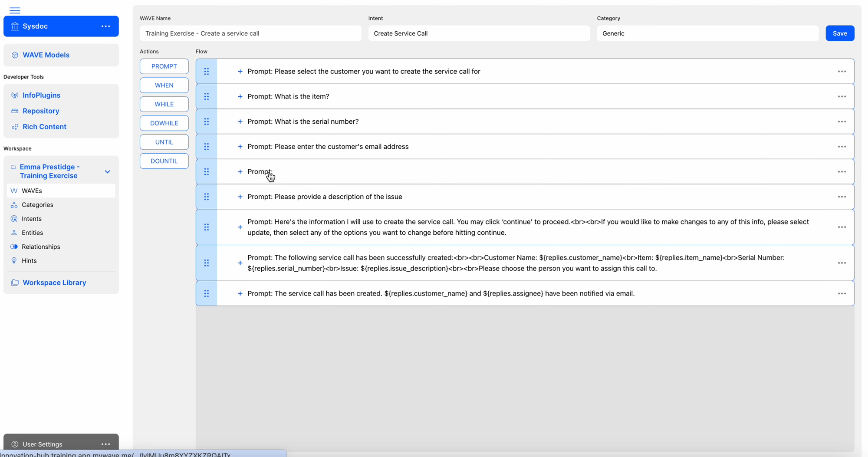Open options menu for issue description prompt
868x457 pixels.
pyautogui.click(x=842, y=197)
